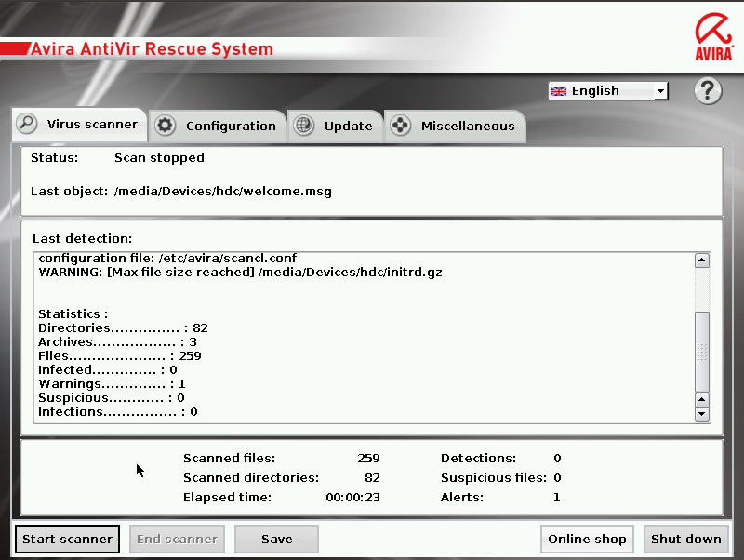
Task: Open the Configuration tab
Action: tap(218, 127)
